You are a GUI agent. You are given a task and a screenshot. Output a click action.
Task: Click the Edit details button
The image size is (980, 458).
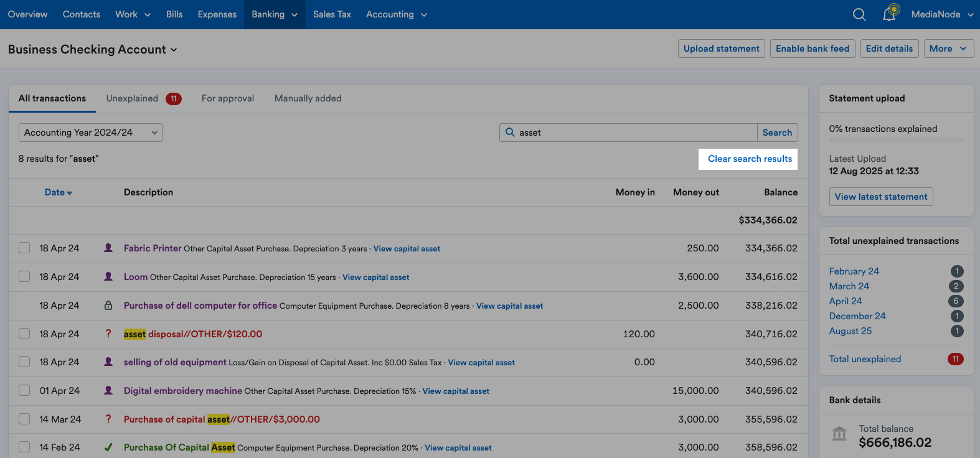[x=889, y=49]
